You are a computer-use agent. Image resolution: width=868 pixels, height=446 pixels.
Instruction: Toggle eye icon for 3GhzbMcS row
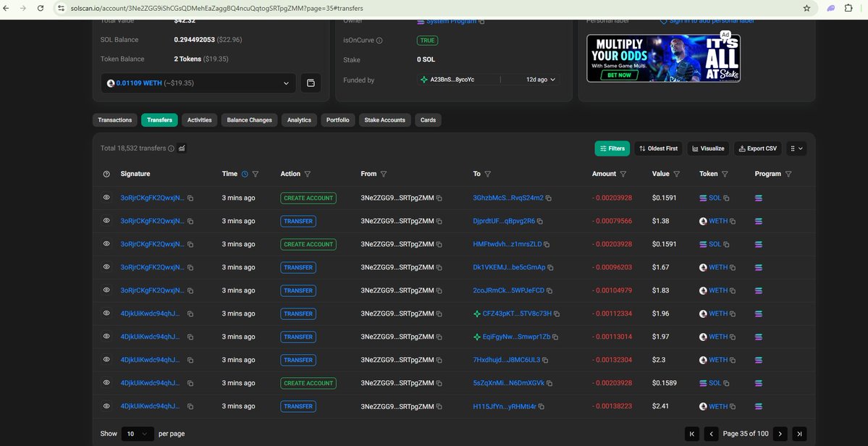[106, 198]
